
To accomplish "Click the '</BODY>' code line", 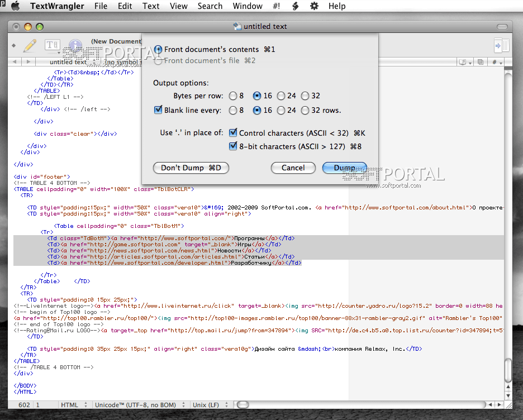I will [x=25, y=386].
